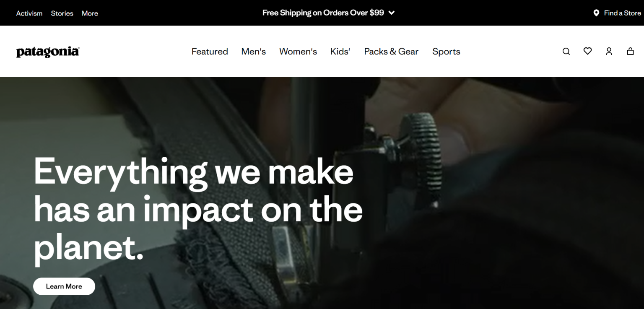Open the Kids' navigation menu
Screen dimensions: 644x309
(x=340, y=52)
